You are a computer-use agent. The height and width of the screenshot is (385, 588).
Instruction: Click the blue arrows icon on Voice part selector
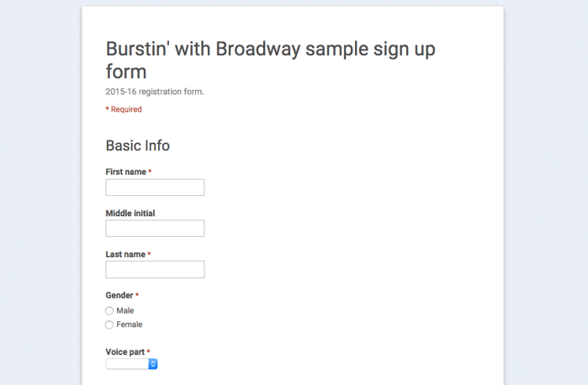click(x=152, y=364)
